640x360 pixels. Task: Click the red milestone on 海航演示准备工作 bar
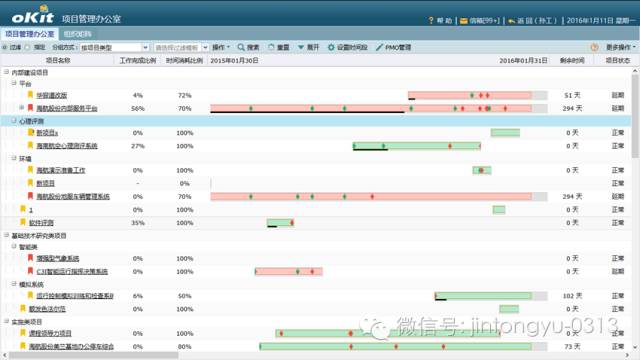tap(481, 170)
